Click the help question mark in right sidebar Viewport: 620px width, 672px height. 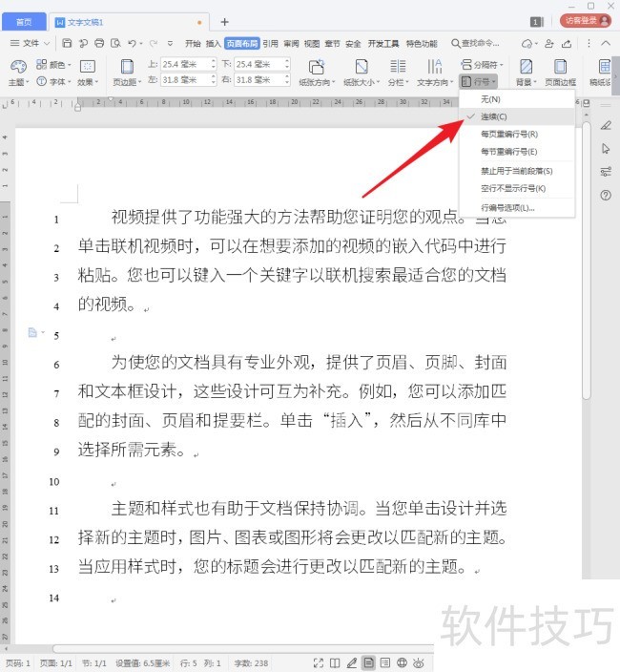(606, 196)
